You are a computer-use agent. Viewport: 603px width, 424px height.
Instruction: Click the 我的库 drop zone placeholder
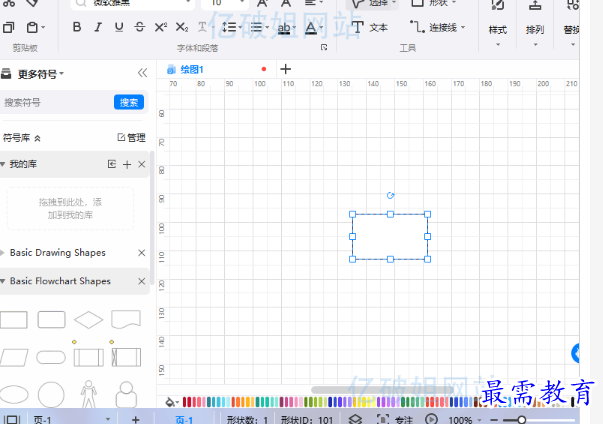(70, 208)
